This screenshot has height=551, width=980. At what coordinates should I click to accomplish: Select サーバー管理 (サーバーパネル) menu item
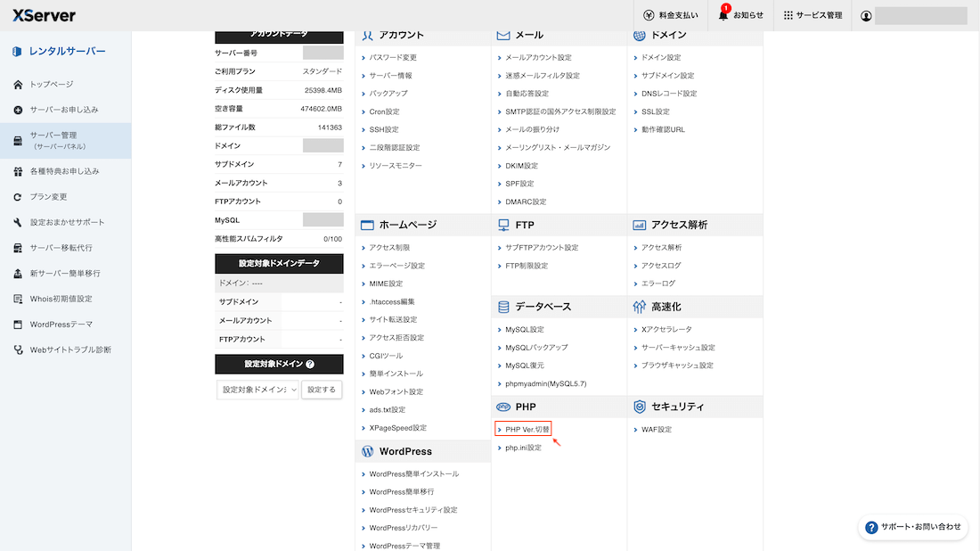click(66, 141)
